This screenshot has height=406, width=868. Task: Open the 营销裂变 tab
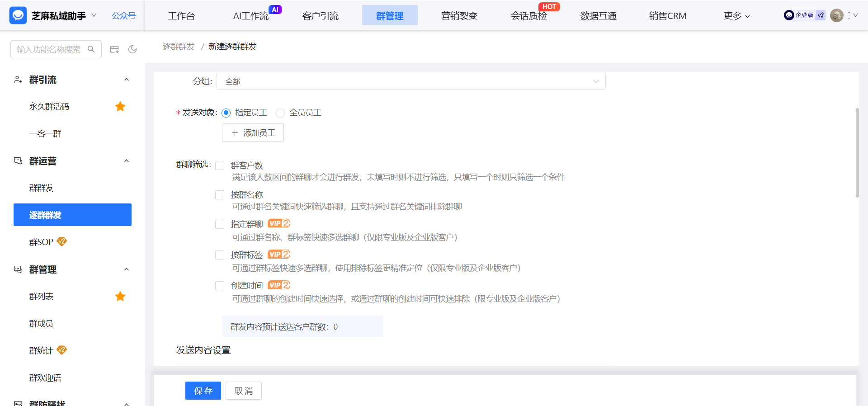coord(459,16)
